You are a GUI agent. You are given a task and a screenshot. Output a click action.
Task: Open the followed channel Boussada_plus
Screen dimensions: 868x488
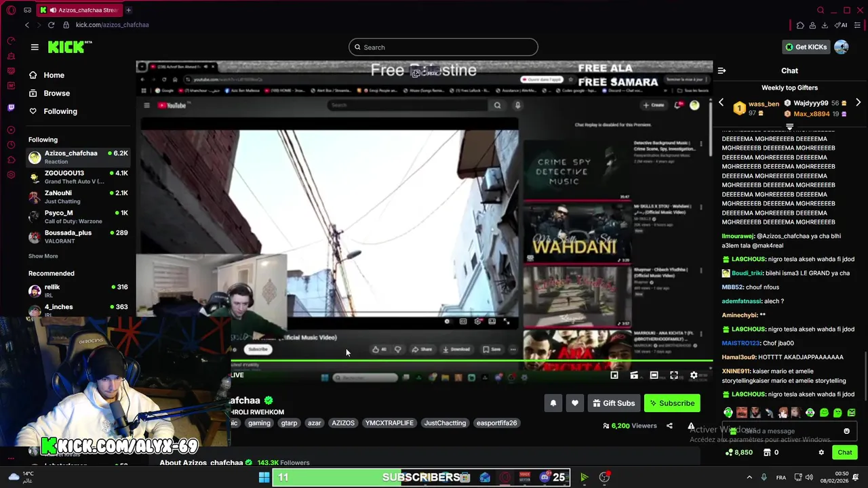pos(78,237)
